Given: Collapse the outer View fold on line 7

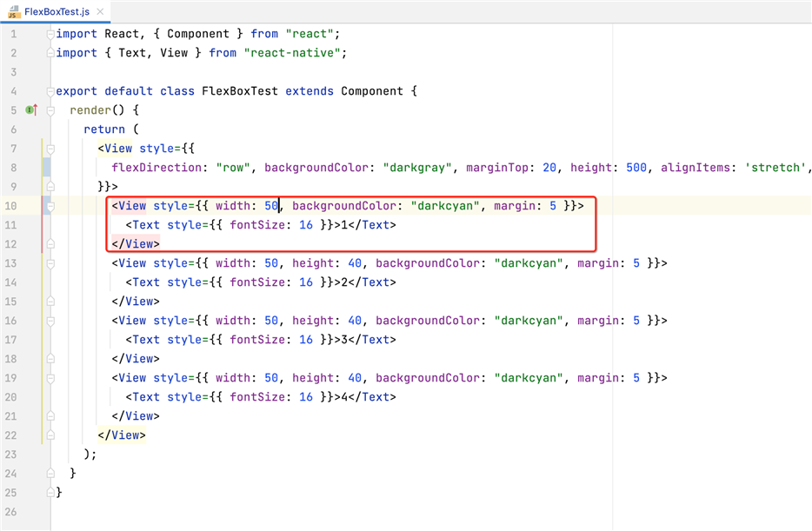Looking at the screenshot, I should coord(50,149).
